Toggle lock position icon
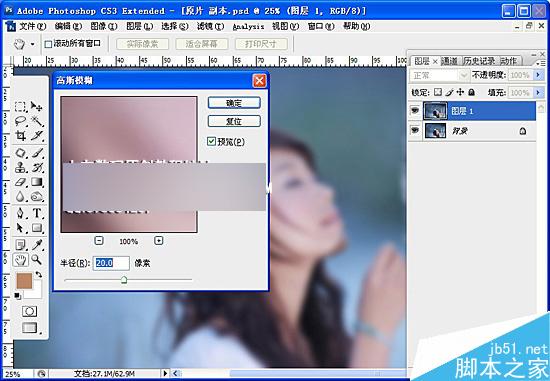 [460, 92]
